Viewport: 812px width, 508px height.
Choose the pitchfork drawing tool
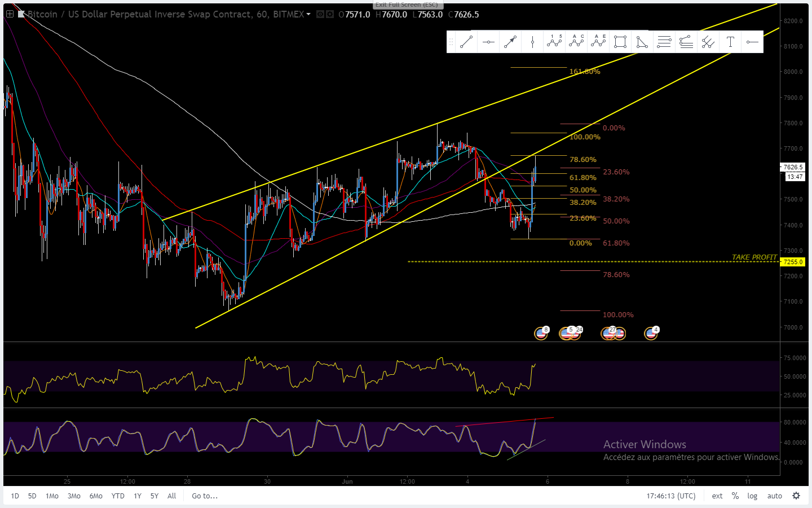(708, 42)
